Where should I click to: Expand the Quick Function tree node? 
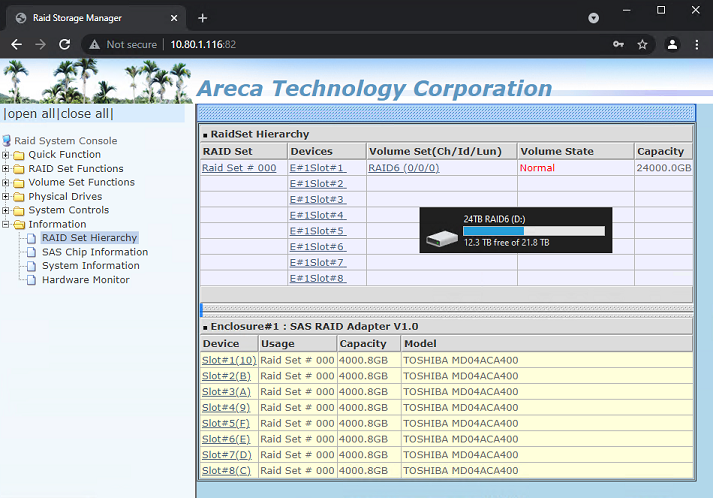click(5, 155)
